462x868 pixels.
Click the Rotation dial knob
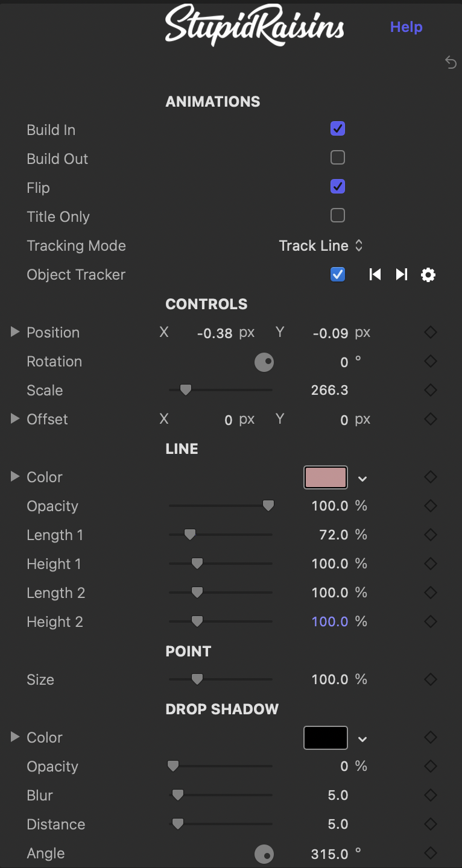point(264,362)
